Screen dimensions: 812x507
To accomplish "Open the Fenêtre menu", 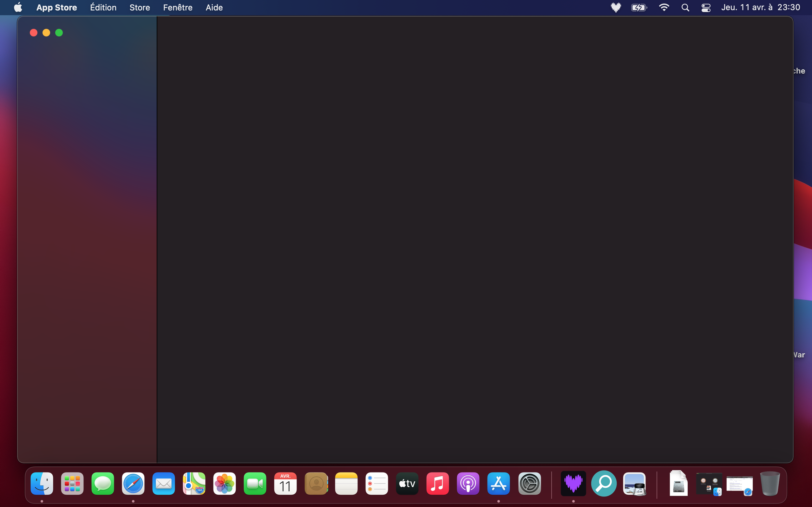I will click(x=178, y=7).
